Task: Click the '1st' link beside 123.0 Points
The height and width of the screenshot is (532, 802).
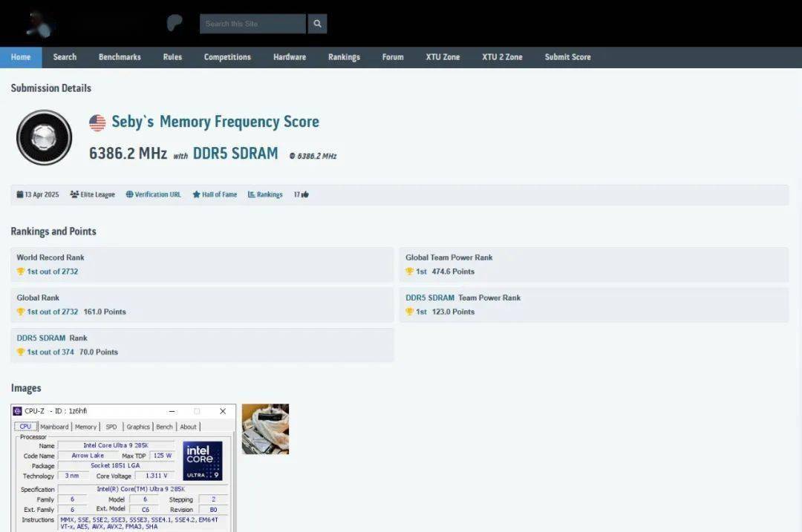Action: pos(422,312)
